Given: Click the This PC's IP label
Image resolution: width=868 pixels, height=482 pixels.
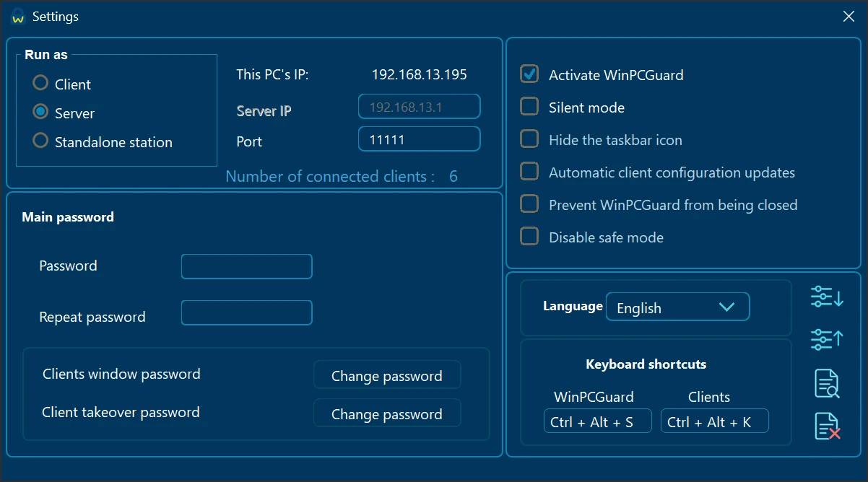Looking at the screenshot, I should tap(272, 74).
